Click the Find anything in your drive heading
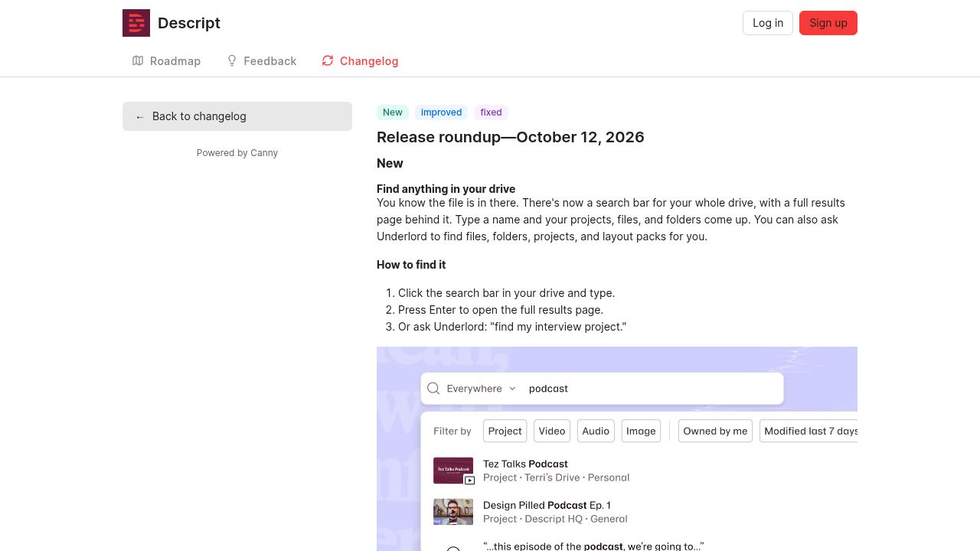This screenshot has height=551, width=980. [446, 189]
